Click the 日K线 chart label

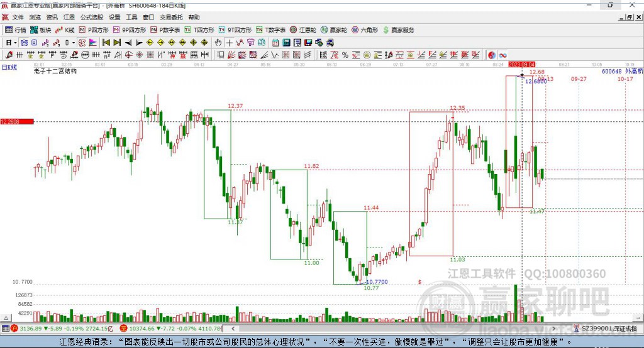(9, 67)
